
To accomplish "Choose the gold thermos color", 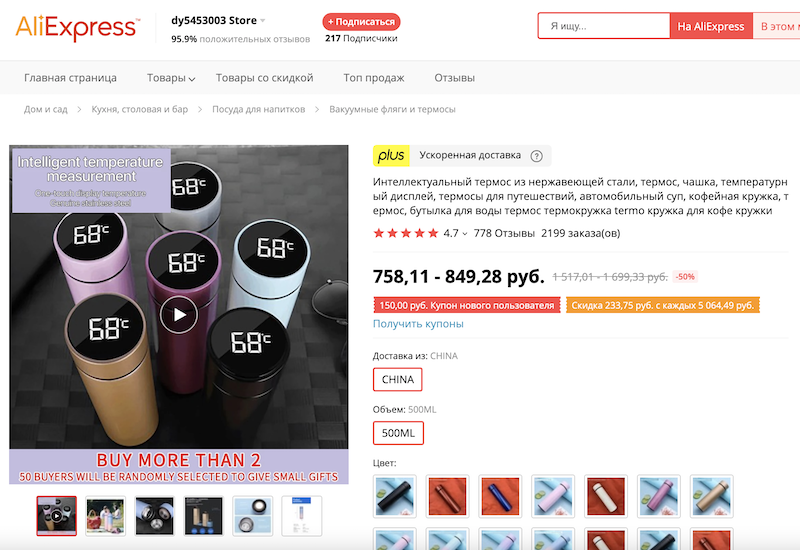I will point(711,496).
